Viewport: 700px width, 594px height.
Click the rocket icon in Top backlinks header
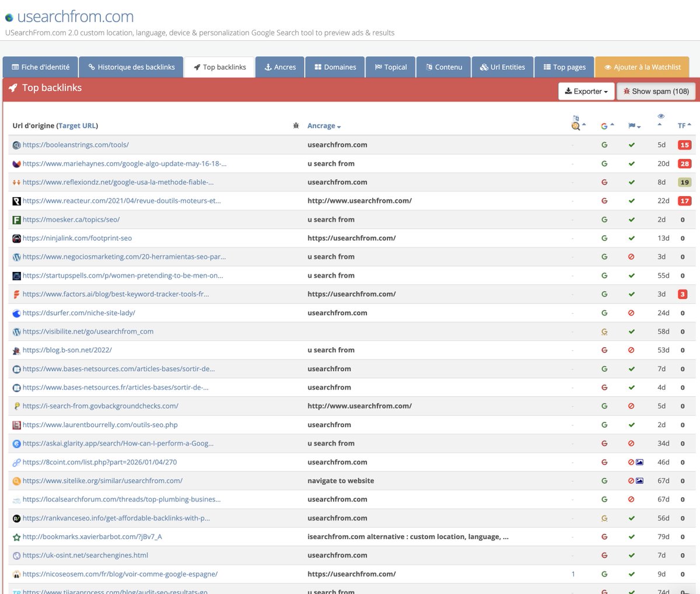coord(13,88)
